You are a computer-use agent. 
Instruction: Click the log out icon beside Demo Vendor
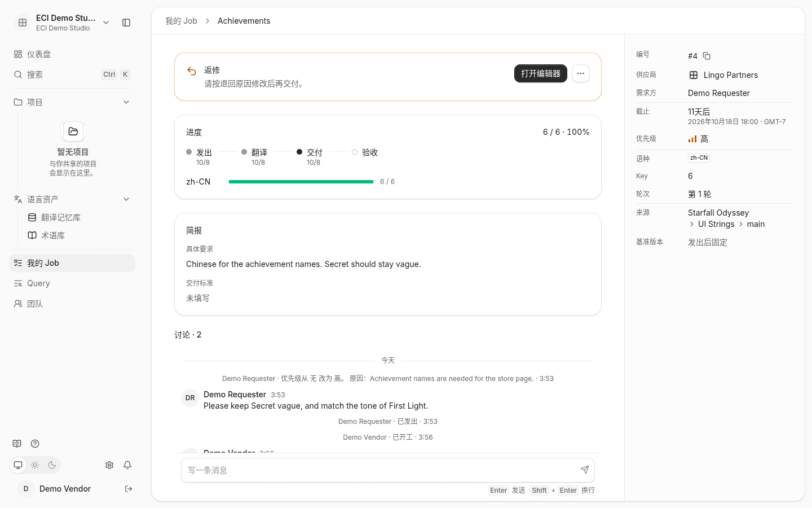click(129, 489)
